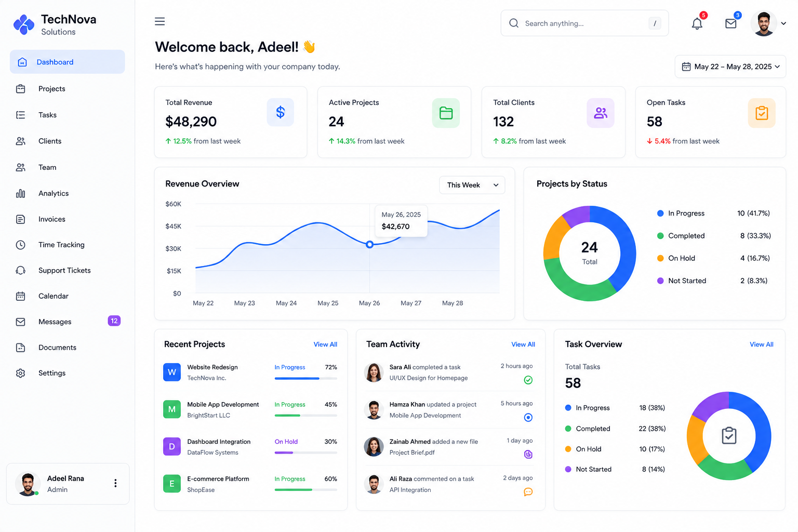This screenshot has width=798, height=532.
Task: Click the Mobile App 45% progress bar
Action: click(x=306, y=416)
